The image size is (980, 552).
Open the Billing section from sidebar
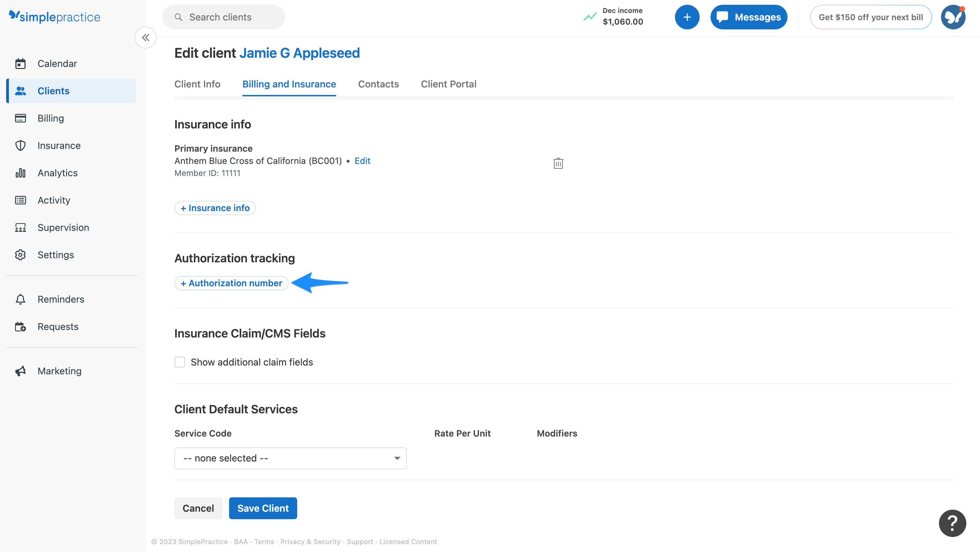tap(51, 118)
